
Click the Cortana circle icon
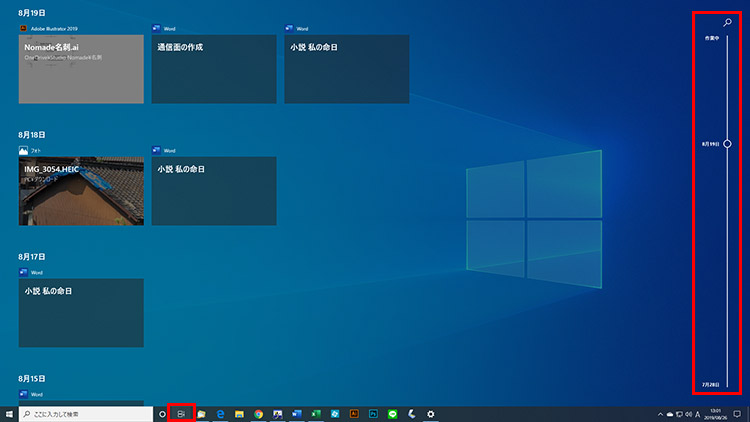[162, 413]
